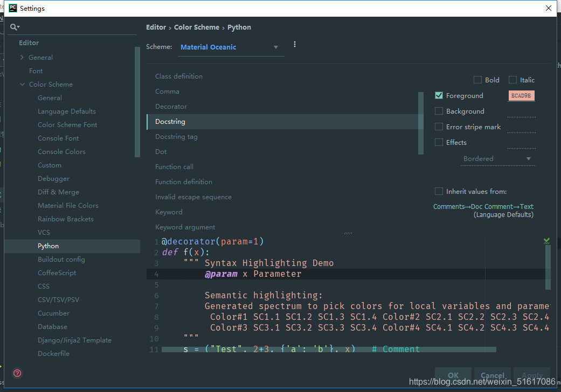Click the search magnifier icon in settings
Viewport: 561px width, 392px height.
[x=15, y=27]
